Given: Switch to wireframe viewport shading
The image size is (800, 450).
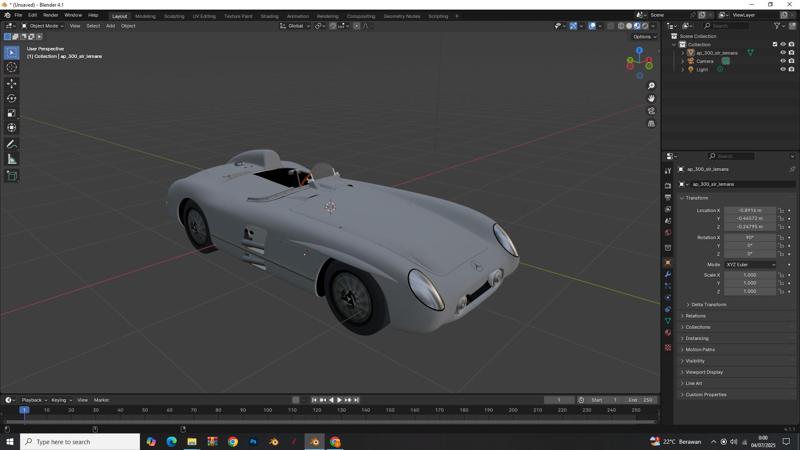Looking at the screenshot, I should click(x=621, y=26).
